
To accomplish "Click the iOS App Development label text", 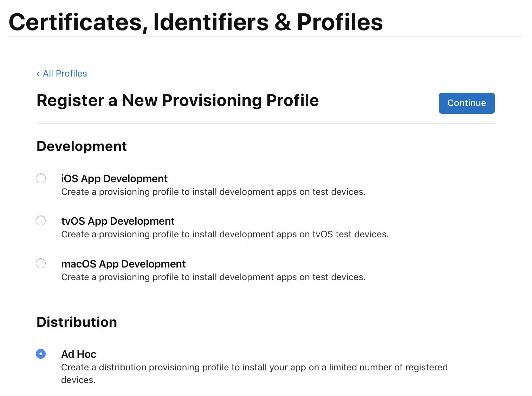I will click(x=114, y=179).
